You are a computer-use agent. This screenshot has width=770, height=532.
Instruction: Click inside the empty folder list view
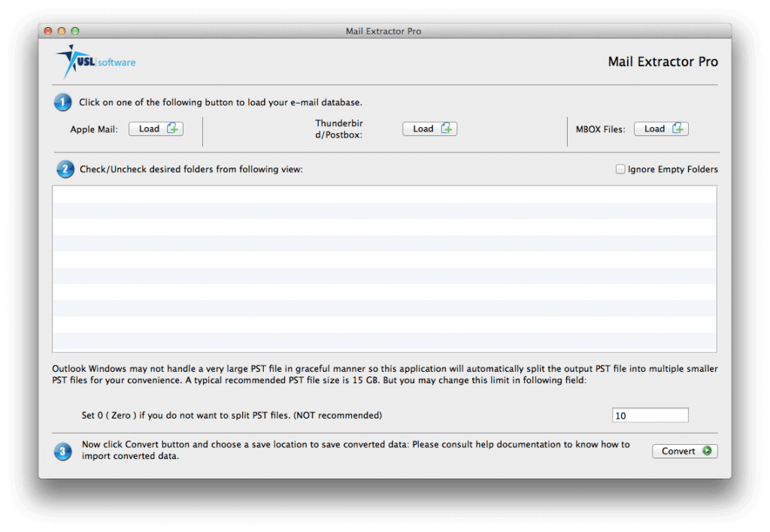[x=384, y=268]
